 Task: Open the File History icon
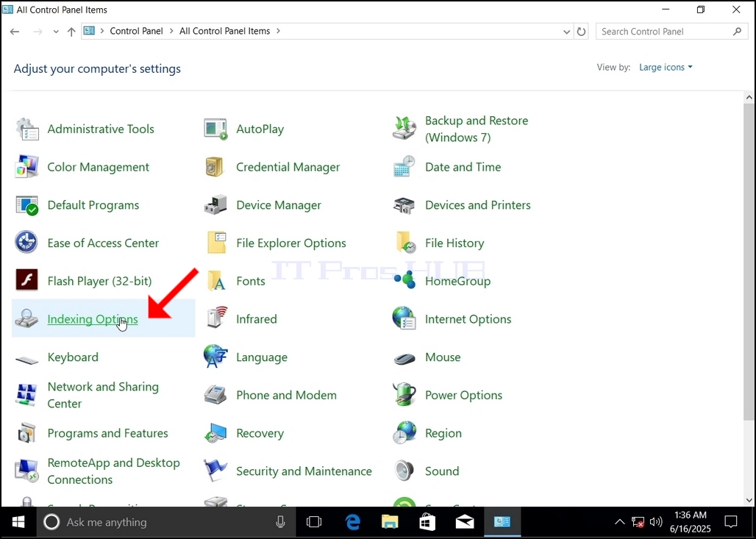tap(406, 243)
